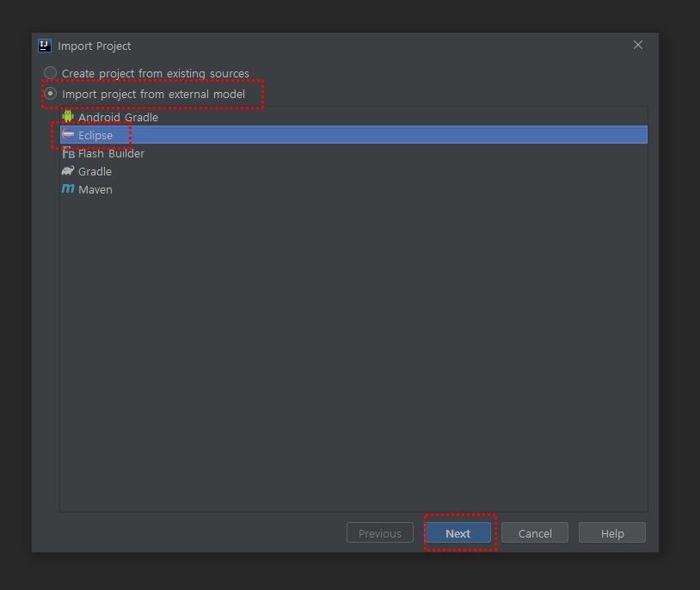Viewport: 700px width, 590px height.
Task: Choose Maven in the model list
Action: tap(353, 189)
